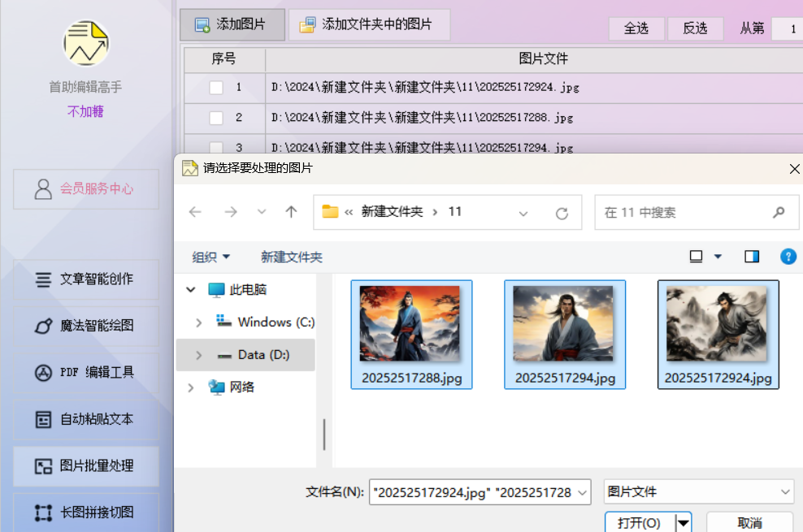The width and height of the screenshot is (803, 532).
Task: Select file path ending 20252517288.jpg in list
Action: coord(422,118)
